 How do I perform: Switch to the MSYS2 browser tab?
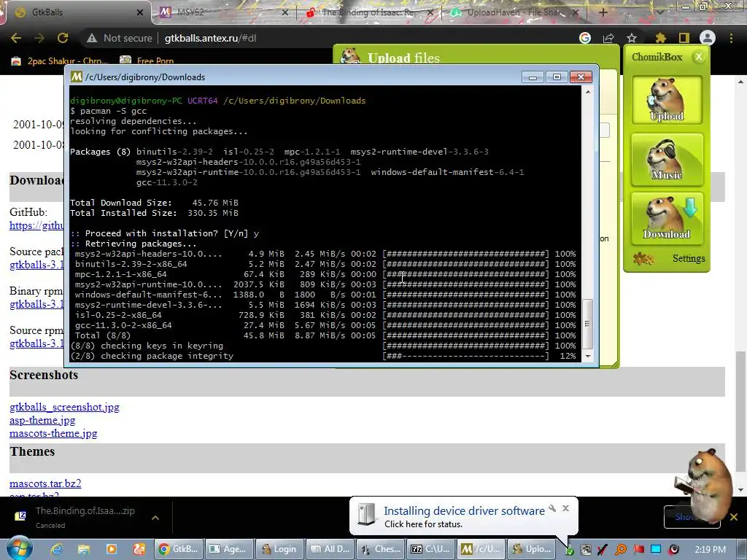224,12
